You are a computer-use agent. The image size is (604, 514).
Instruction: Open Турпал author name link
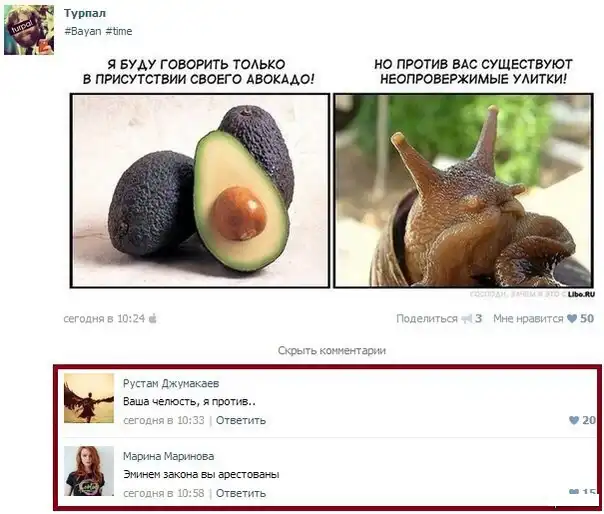click(x=85, y=13)
